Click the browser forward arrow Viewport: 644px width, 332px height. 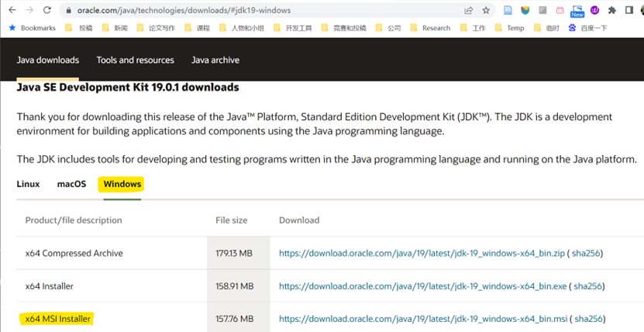[29, 10]
